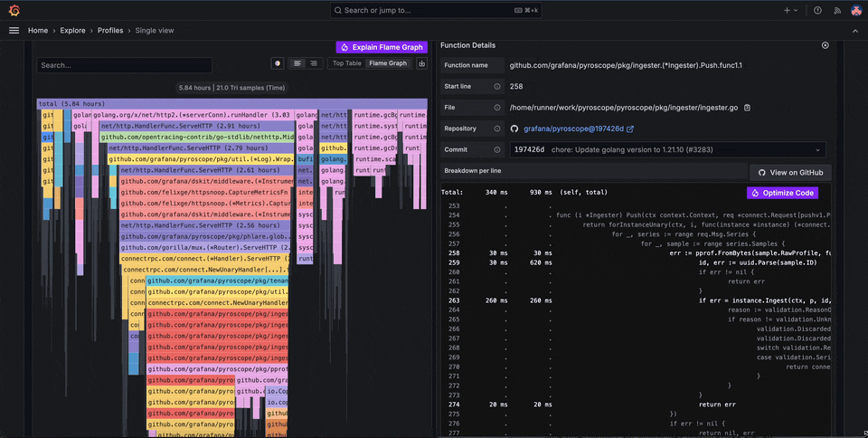Open the user profile avatar

pos(855,10)
